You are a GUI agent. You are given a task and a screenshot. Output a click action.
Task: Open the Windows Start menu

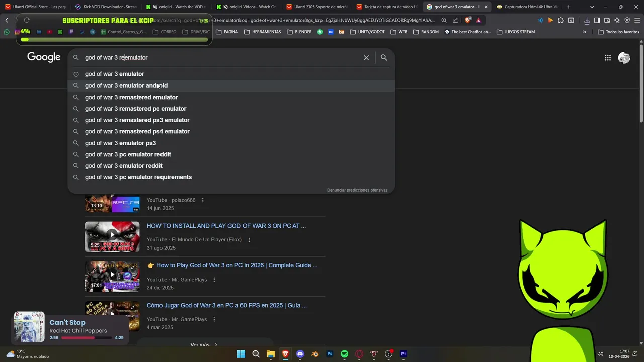pyautogui.click(x=241, y=354)
